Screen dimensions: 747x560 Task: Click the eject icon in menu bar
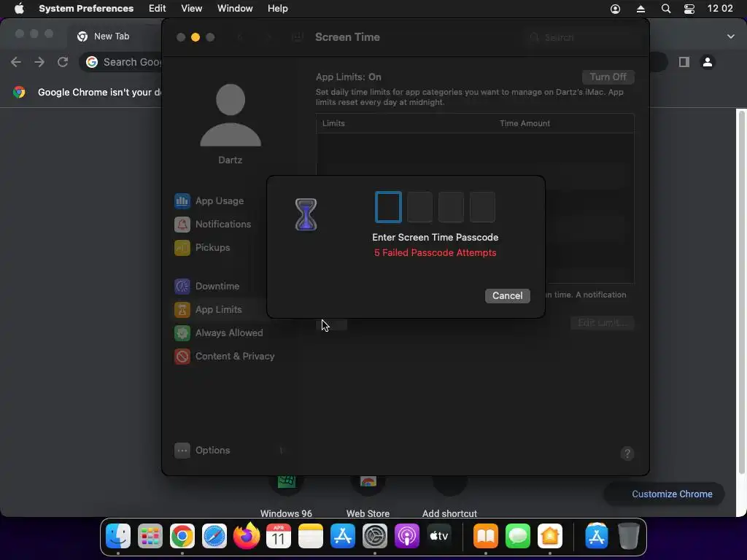640,9
